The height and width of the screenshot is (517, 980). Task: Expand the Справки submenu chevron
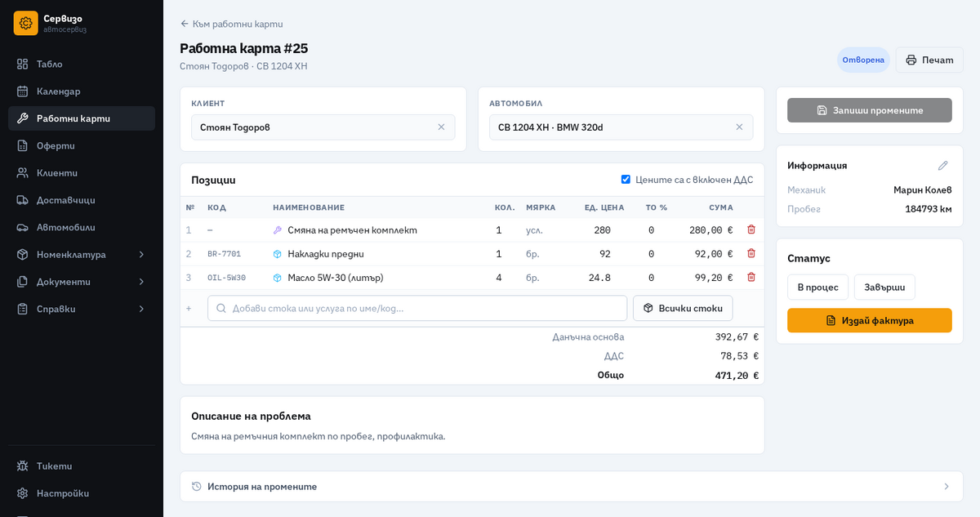click(x=141, y=309)
